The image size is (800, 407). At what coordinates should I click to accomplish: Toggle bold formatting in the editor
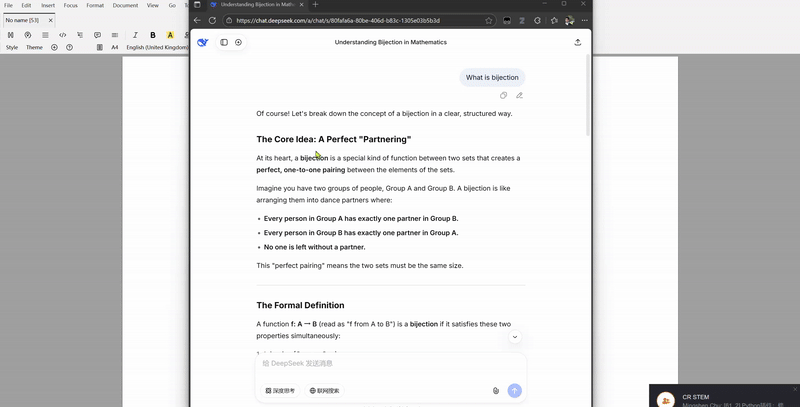(153, 35)
